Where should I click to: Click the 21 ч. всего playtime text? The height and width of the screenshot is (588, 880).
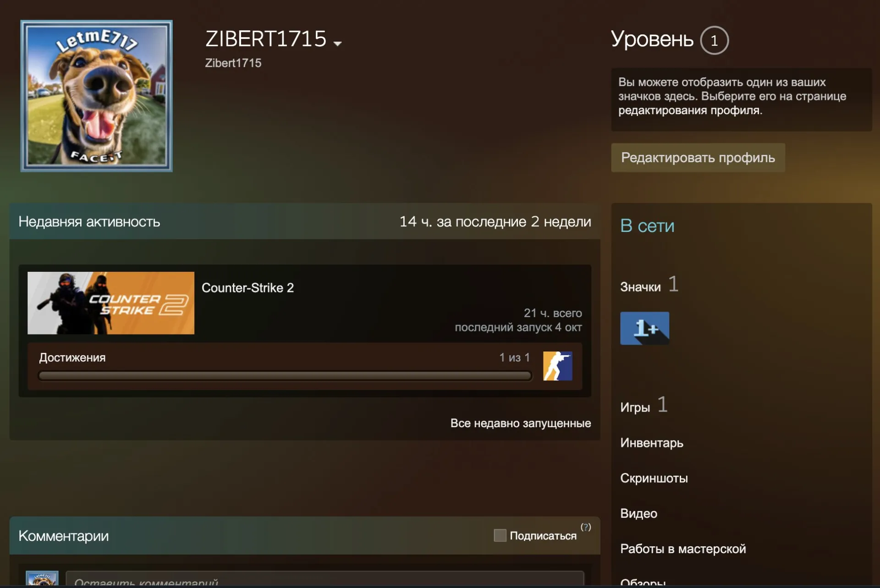[x=553, y=313]
